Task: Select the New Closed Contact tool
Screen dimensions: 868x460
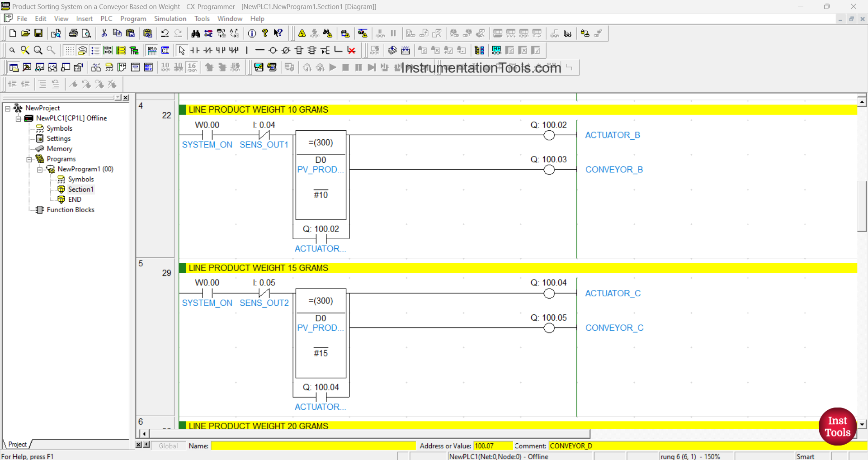Action: click(208, 50)
